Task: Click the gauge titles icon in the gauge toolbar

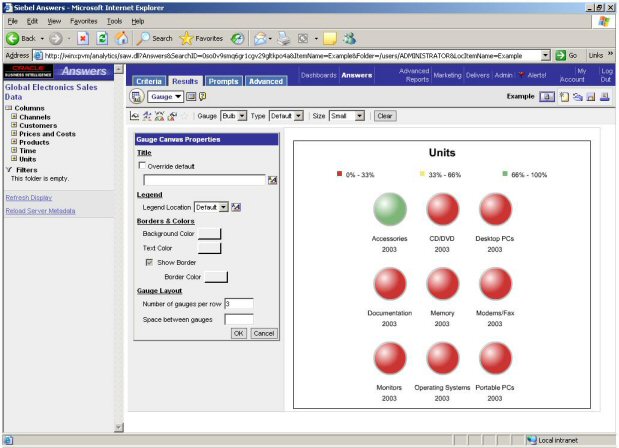Action: click(x=147, y=116)
